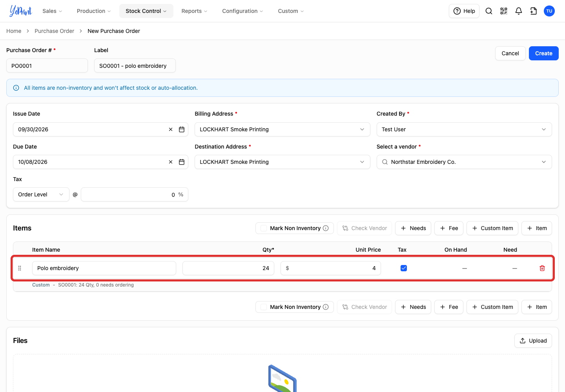565x392 pixels.
Task: Check the bottom Mark Non Inventory box
Action: (x=264, y=307)
